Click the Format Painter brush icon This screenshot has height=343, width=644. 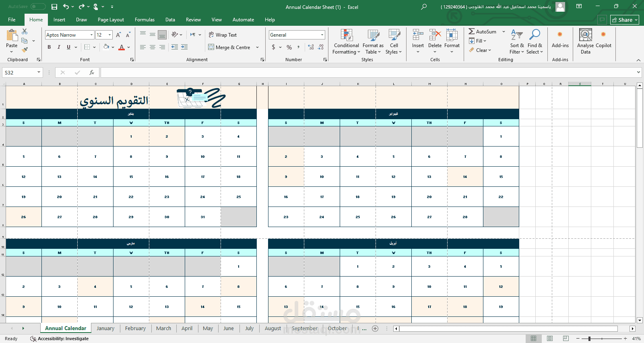click(25, 50)
